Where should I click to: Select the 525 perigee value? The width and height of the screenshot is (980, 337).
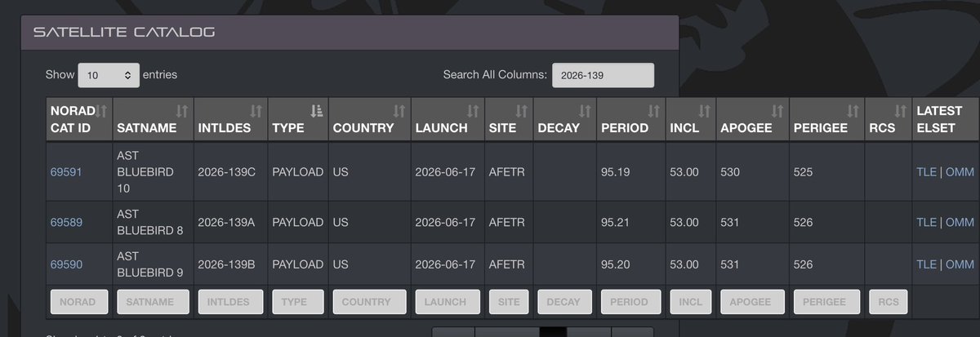tap(804, 172)
